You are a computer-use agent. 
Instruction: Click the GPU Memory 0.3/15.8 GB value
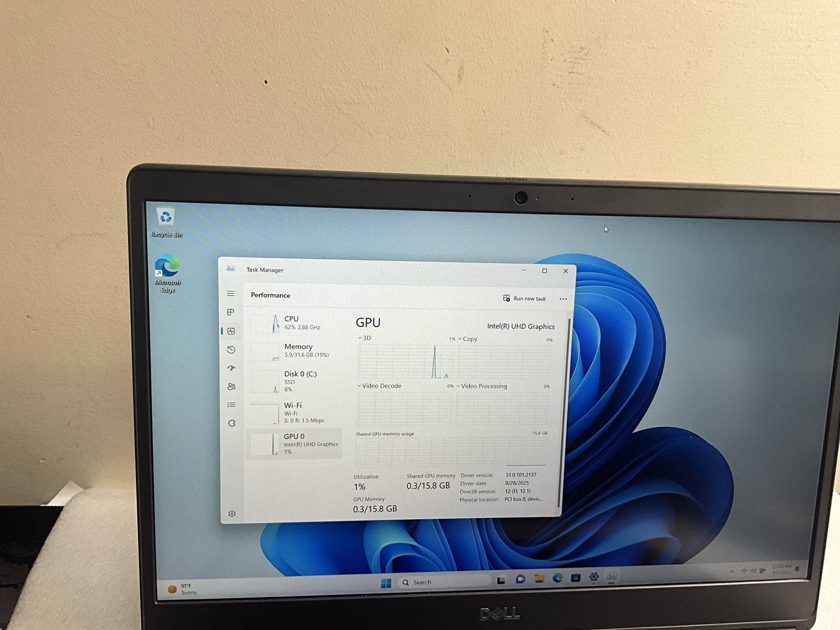pos(375,509)
